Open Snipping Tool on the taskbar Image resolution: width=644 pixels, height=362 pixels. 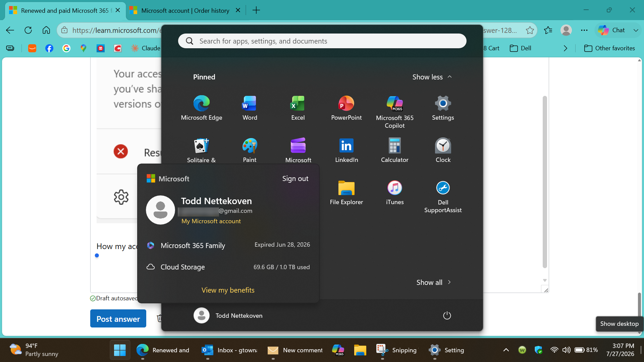pyautogui.click(x=396, y=350)
